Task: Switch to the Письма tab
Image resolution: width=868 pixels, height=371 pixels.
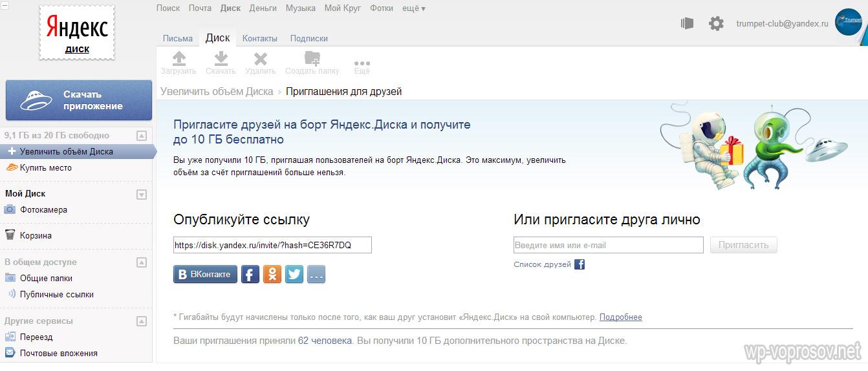Action: click(x=178, y=38)
